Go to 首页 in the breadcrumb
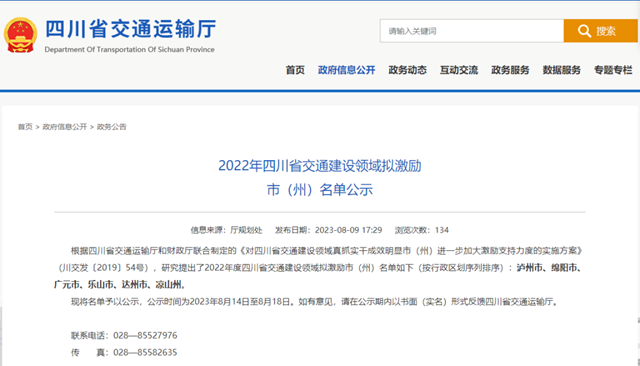 pyautogui.click(x=25, y=127)
